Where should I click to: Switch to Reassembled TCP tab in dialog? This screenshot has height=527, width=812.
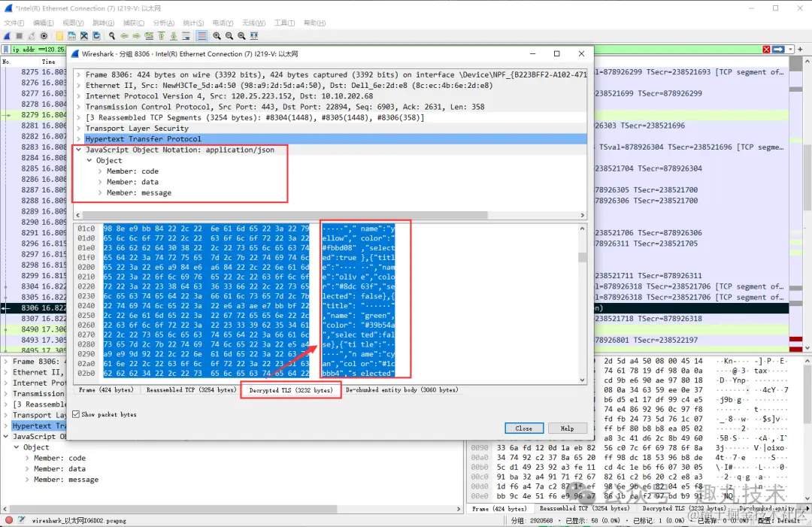[x=191, y=390]
